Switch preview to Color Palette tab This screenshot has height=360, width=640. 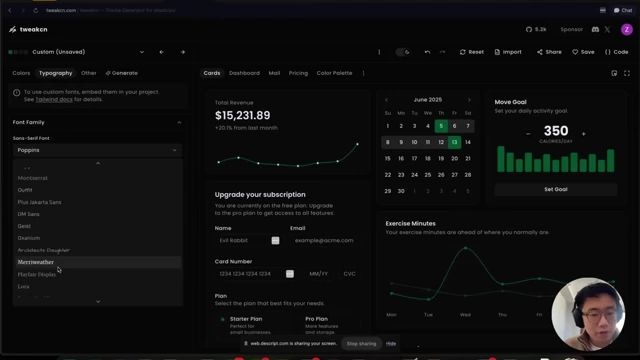pos(334,73)
